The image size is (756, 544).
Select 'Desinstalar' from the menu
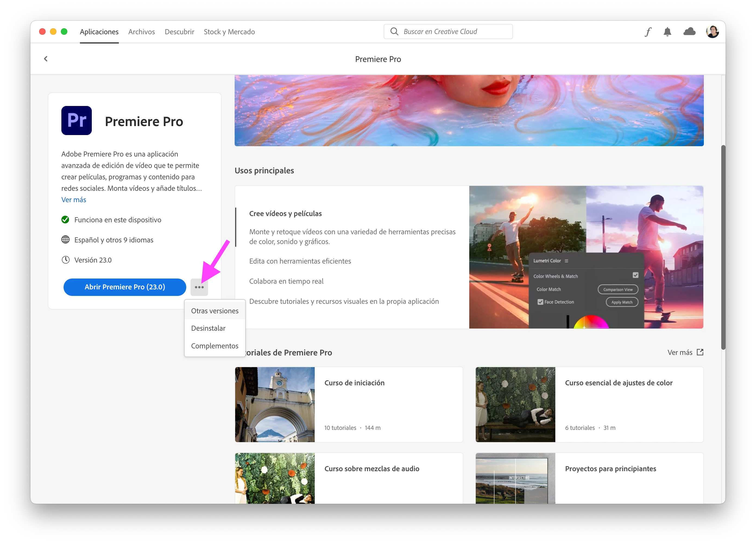[x=208, y=328]
